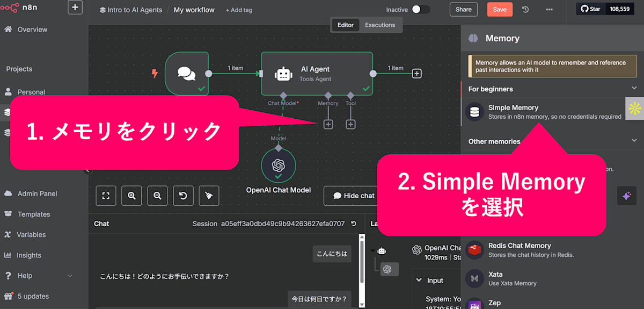Viewport: 644px width, 309px height.
Task: Save the workflow
Action: tap(500, 9)
